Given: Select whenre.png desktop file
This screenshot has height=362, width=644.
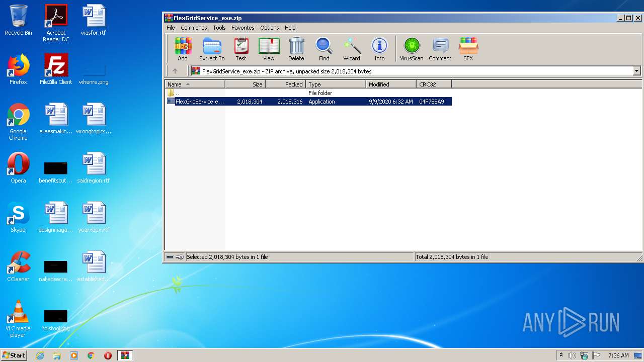Looking at the screenshot, I should 94,73.
